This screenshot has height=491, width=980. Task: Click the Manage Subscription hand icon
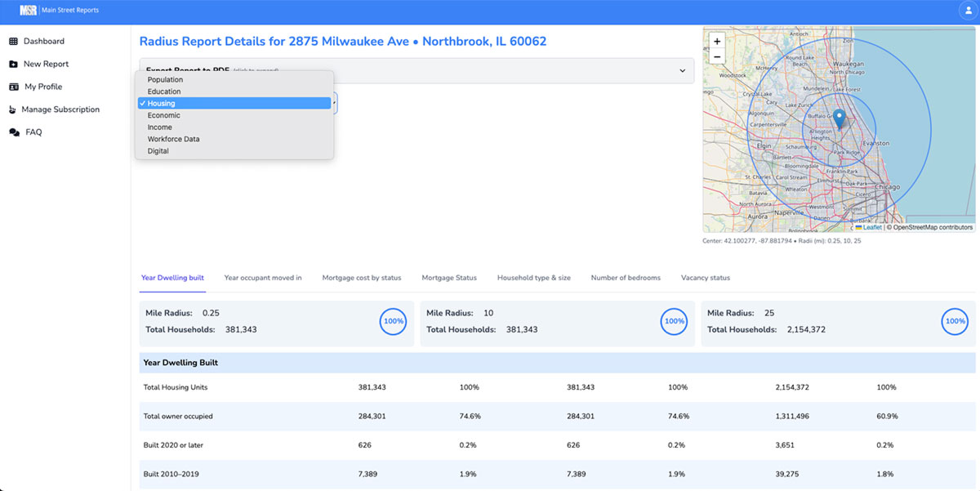point(11,109)
